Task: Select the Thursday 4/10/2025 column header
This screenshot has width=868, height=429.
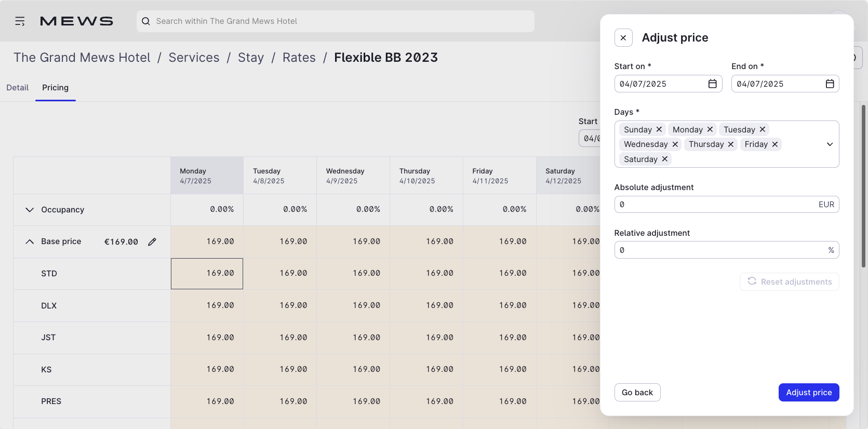Action: tap(426, 176)
